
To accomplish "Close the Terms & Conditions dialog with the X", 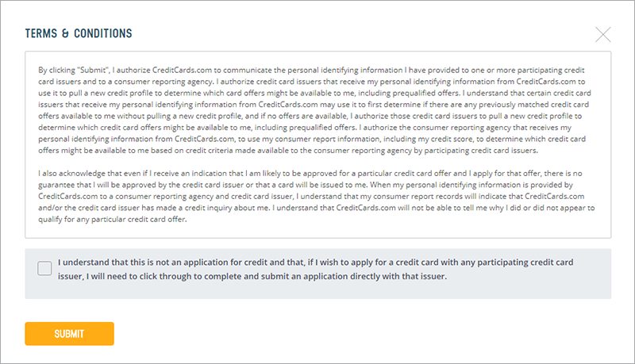I will click(603, 34).
